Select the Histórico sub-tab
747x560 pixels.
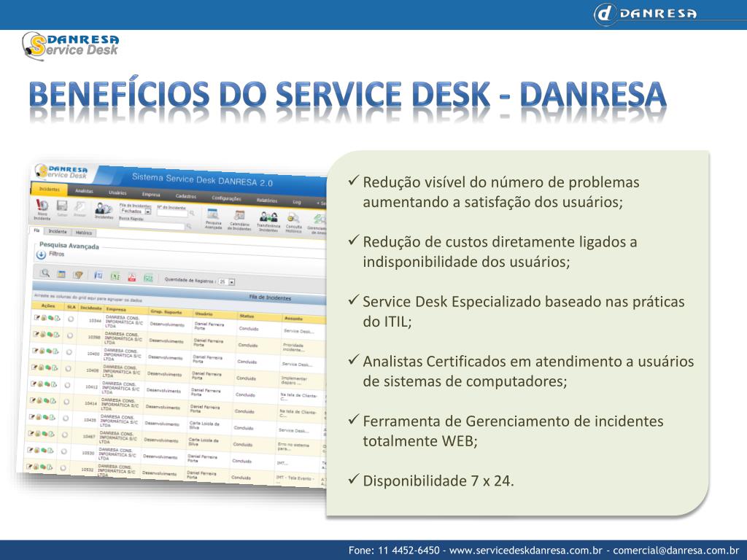click(84, 233)
